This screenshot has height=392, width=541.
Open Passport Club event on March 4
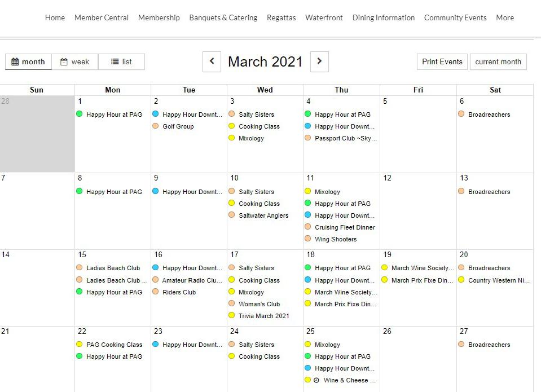[x=346, y=138]
